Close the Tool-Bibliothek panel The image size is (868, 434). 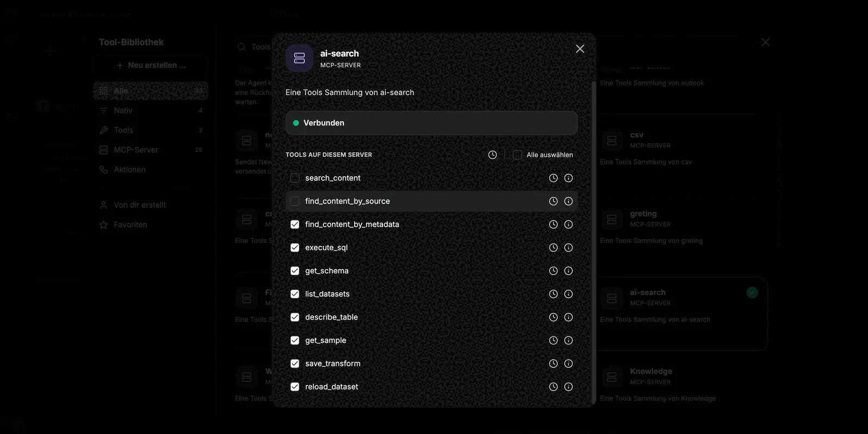[x=765, y=42]
